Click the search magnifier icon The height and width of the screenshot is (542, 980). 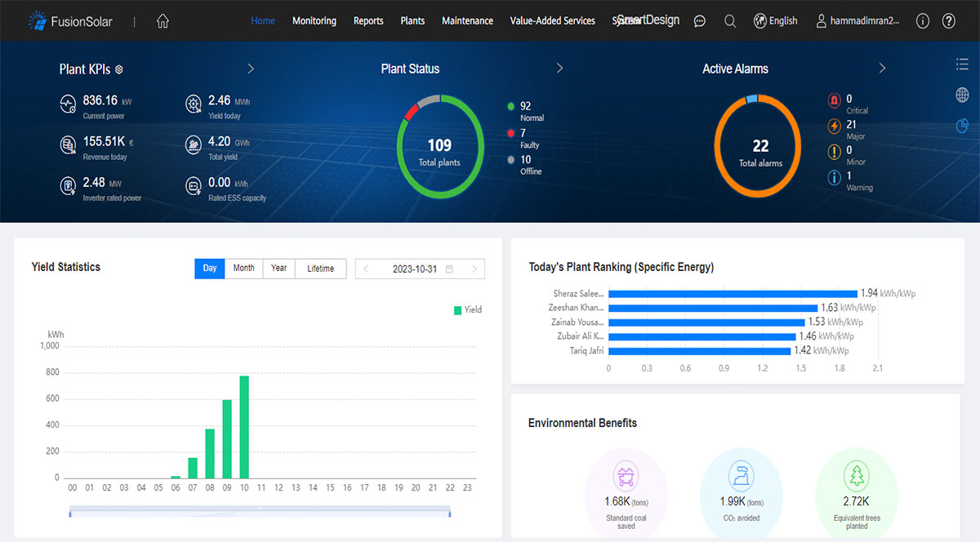point(730,21)
